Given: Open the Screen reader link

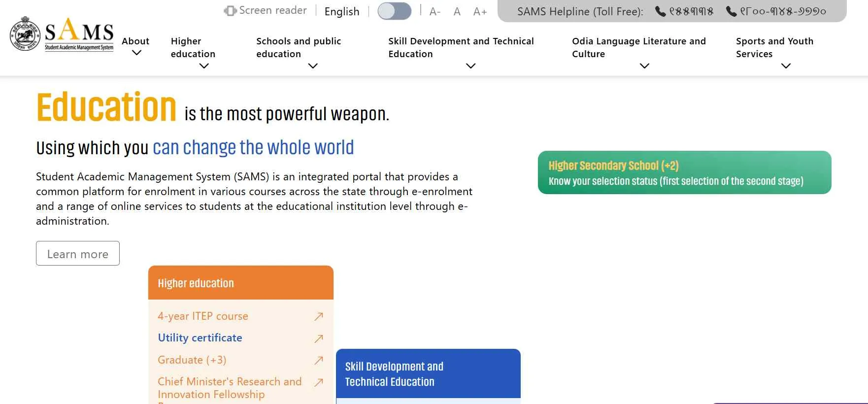Looking at the screenshot, I should (x=266, y=10).
